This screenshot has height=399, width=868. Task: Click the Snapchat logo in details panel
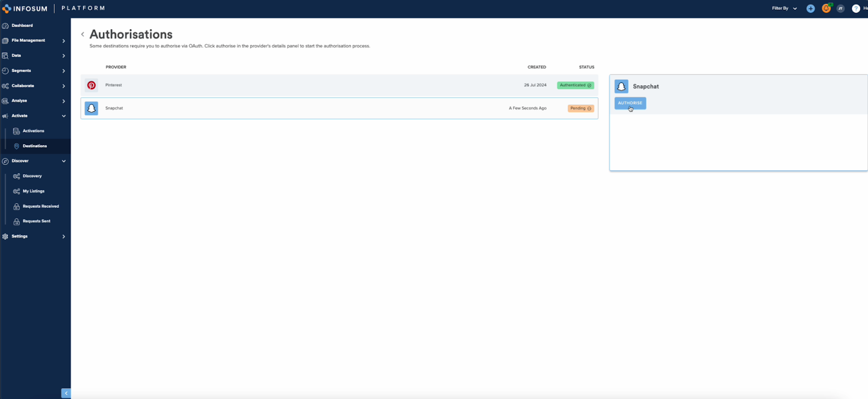pyautogui.click(x=621, y=86)
